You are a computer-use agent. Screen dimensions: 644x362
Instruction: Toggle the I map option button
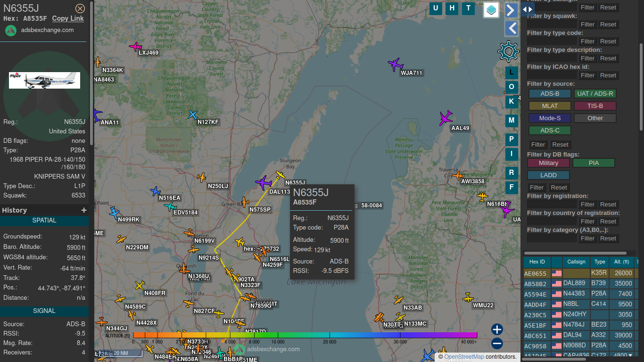click(x=512, y=153)
